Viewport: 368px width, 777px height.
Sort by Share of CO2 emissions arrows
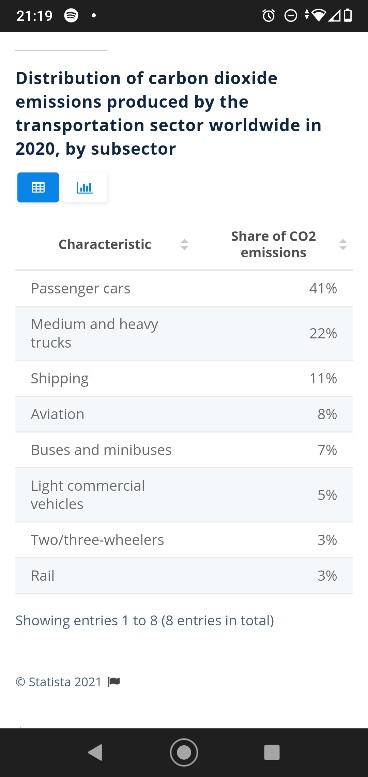(x=343, y=244)
